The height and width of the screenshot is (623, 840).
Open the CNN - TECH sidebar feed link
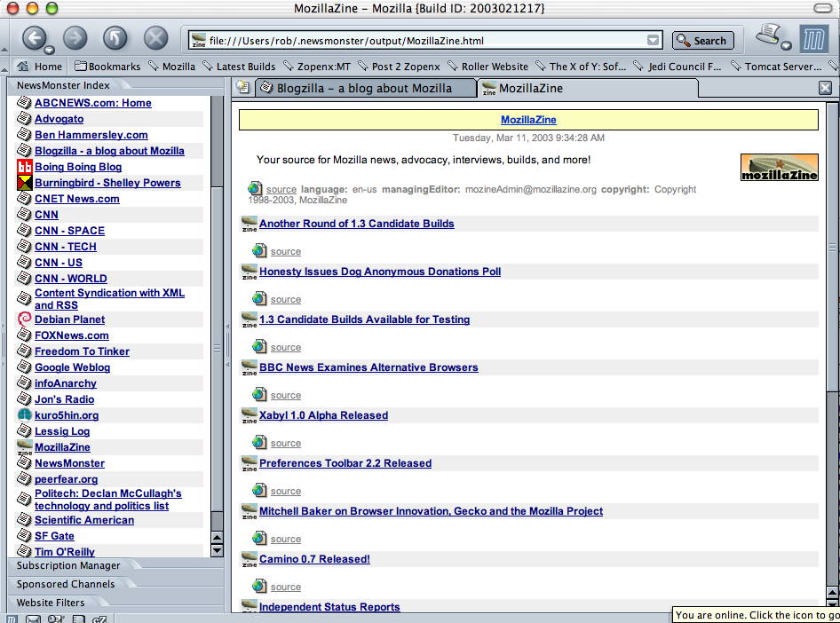(x=66, y=247)
